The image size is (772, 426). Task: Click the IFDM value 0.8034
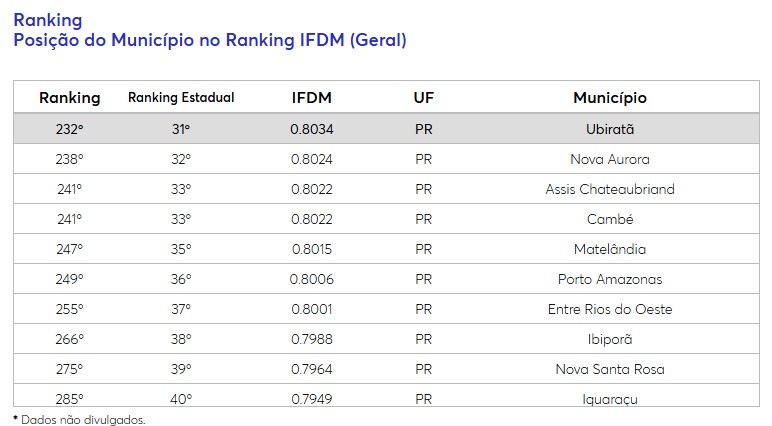tap(311, 129)
